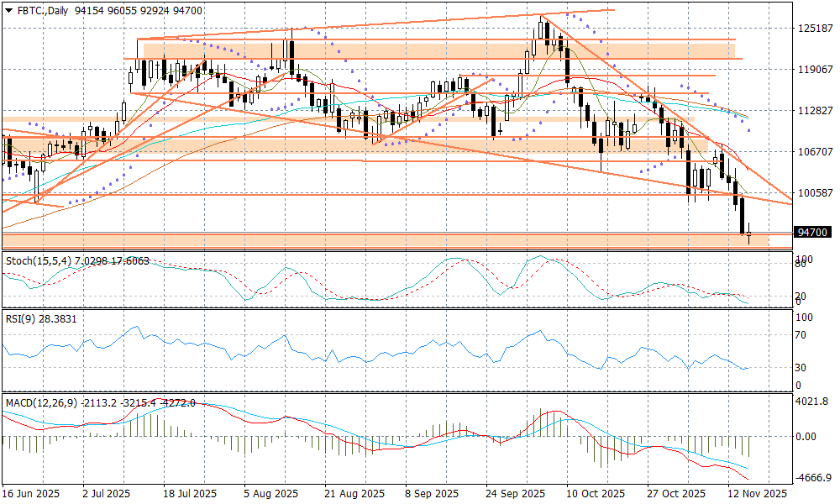
Task: Click the MACD 4021.8 scale label
Action: click(x=812, y=402)
